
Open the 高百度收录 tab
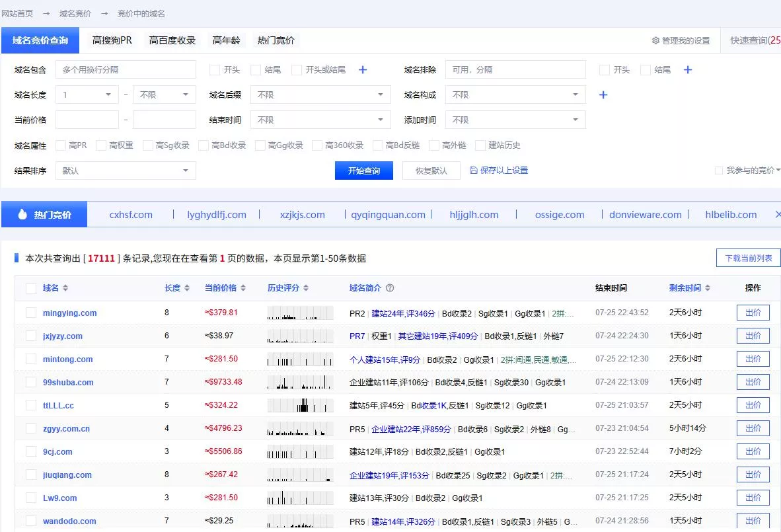point(172,40)
